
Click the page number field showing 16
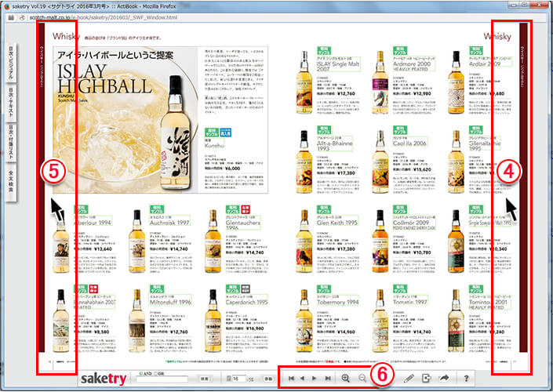(238, 379)
